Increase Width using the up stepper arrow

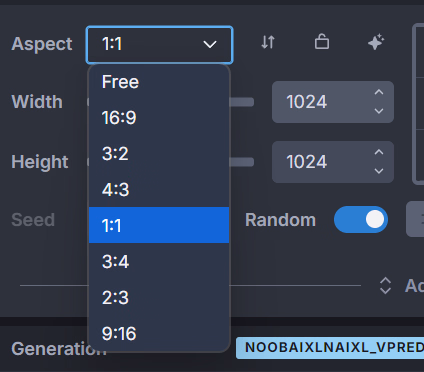pyautogui.click(x=379, y=92)
